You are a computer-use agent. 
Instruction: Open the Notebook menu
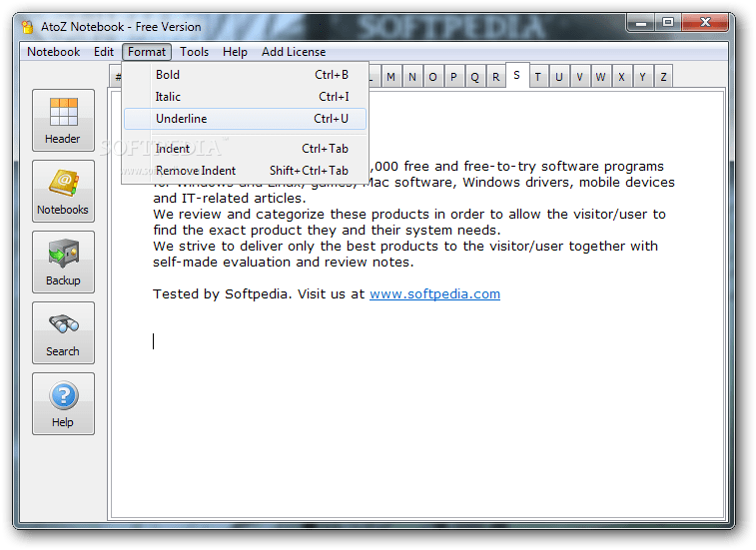pyautogui.click(x=54, y=52)
